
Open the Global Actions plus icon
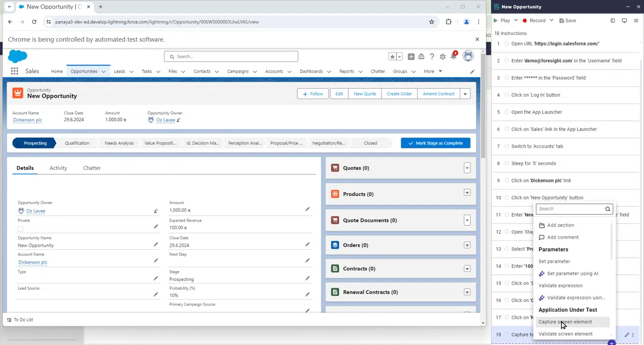tap(411, 57)
